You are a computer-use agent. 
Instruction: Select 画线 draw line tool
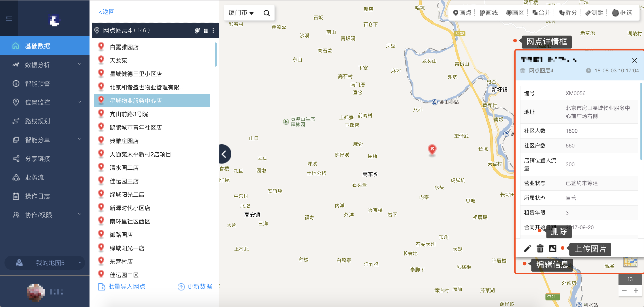[489, 13]
